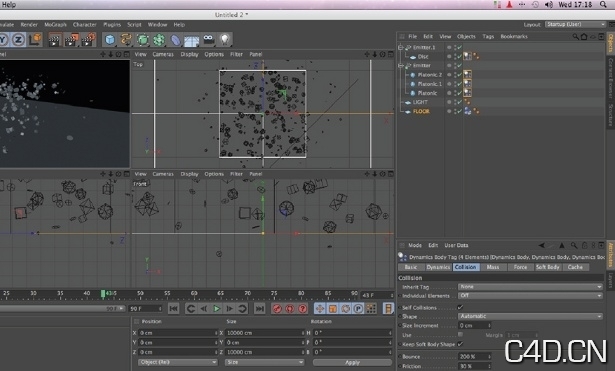Select dynamics body tag on Platonic.2

(x=467, y=74)
